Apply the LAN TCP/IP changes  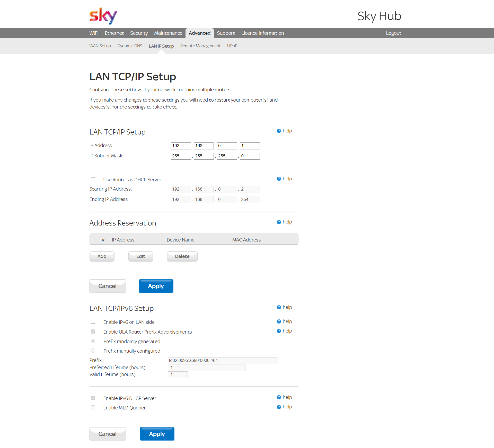[156, 286]
